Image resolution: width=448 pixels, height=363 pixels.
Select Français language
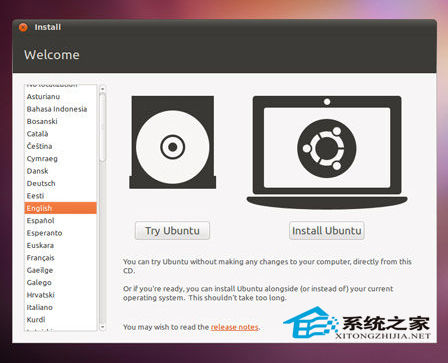click(61, 258)
